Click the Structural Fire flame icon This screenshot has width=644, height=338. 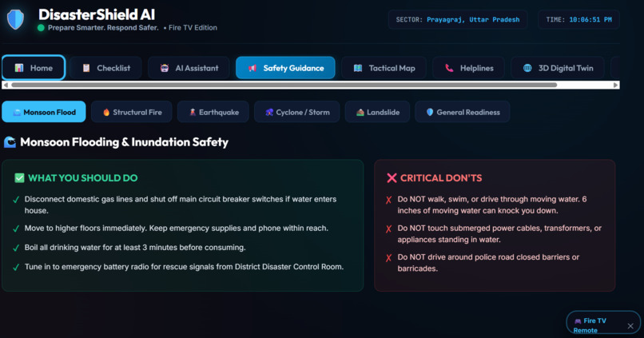click(106, 112)
